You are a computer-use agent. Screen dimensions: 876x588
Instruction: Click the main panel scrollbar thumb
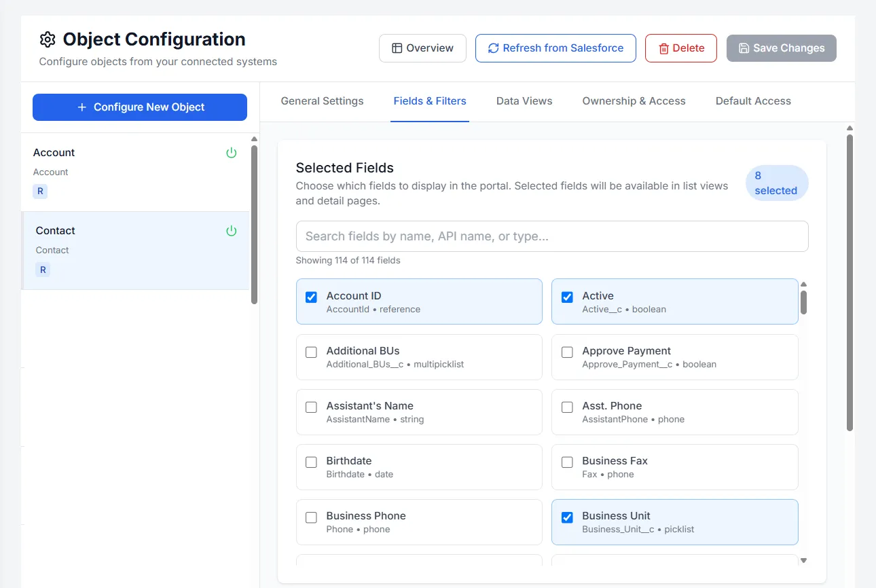coord(850,282)
